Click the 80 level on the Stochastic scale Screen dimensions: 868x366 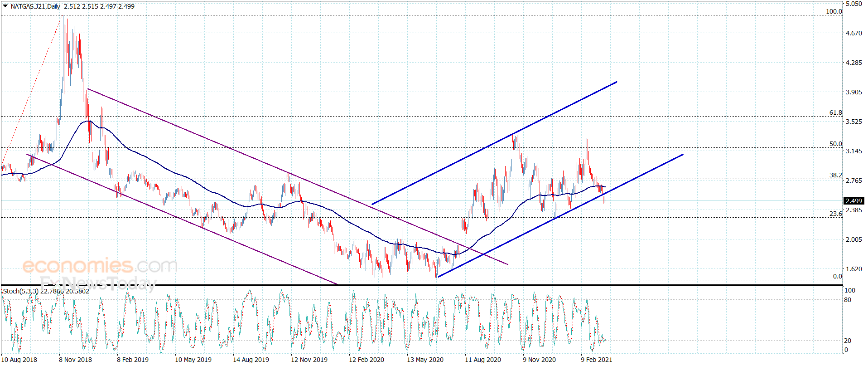click(848, 300)
